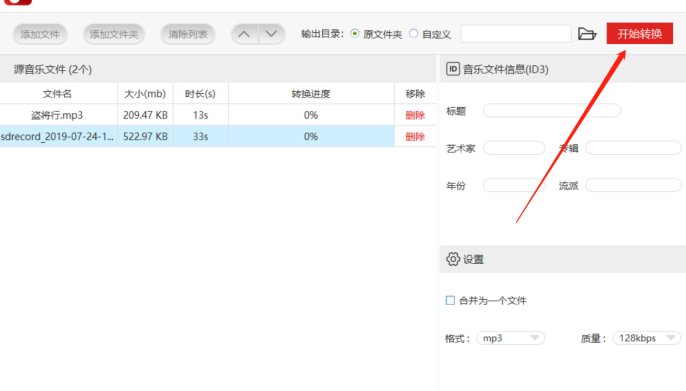
Task: Click the ID3 music info icon
Action: coord(453,69)
